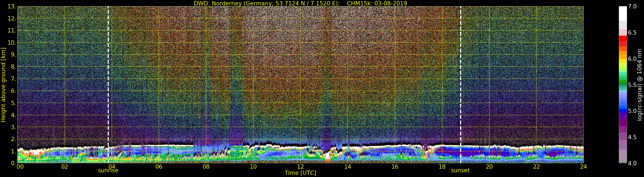
Task: Click the '08' time axis tick label
Action: coord(206,167)
